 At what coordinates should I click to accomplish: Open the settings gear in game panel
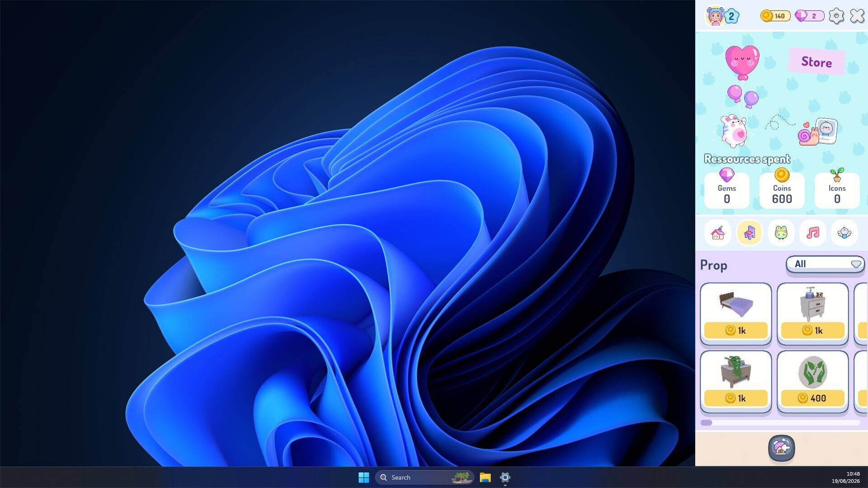[836, 16]
